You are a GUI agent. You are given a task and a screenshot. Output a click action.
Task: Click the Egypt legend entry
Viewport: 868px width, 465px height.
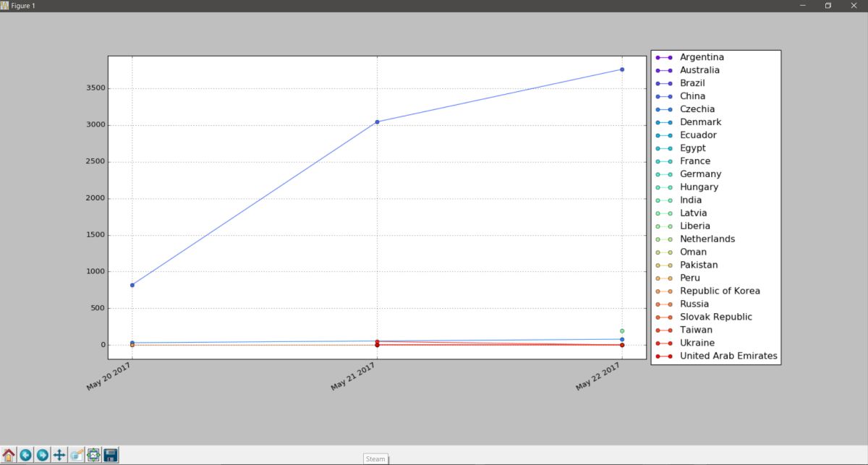680,148
